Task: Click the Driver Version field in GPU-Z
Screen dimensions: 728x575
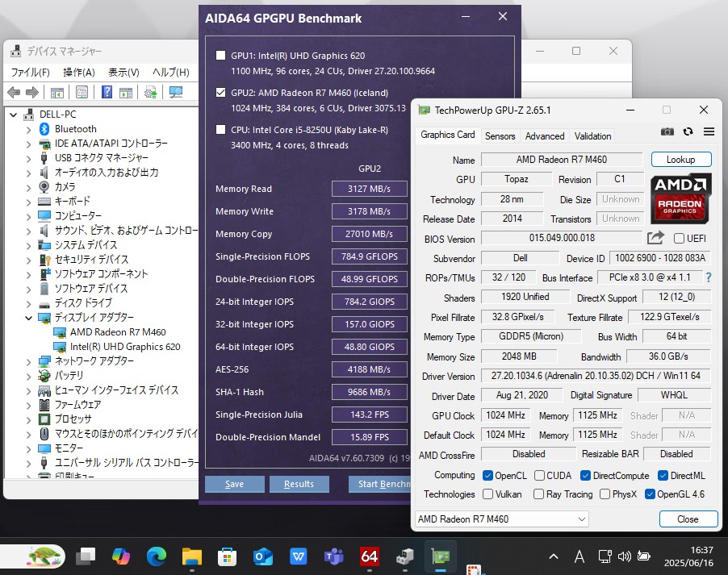Action: click(596, 376)
